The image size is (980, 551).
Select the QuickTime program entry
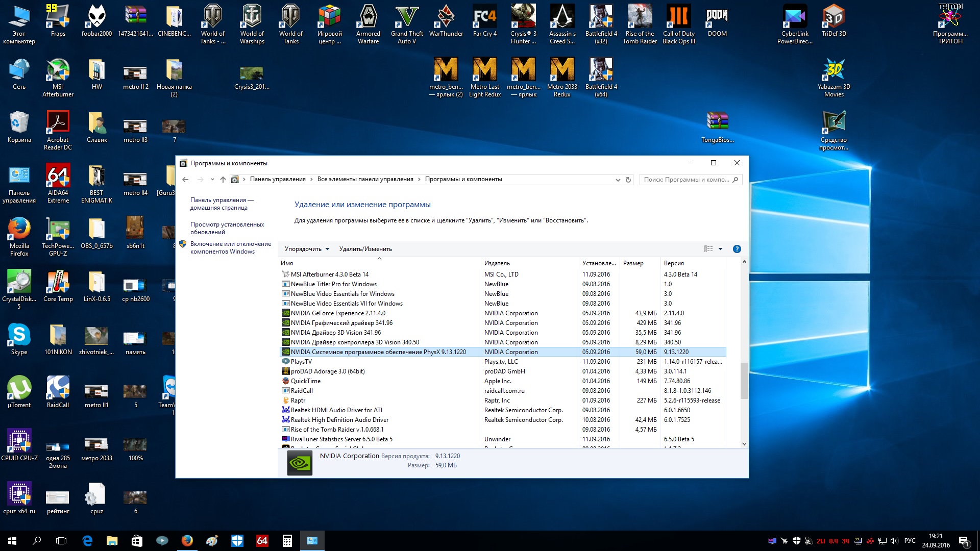tap(306, 381)
